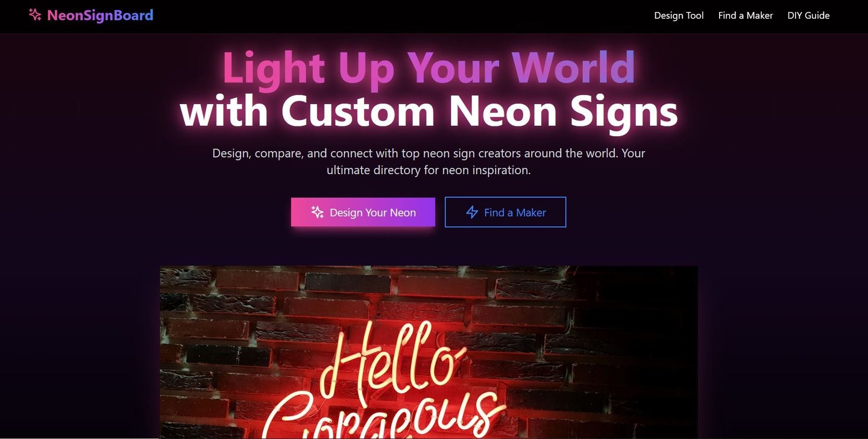This screenshot has width=868, height=439.
Task: Click sparkle icon inside Design Your Neon button
Action: (318, 212)
